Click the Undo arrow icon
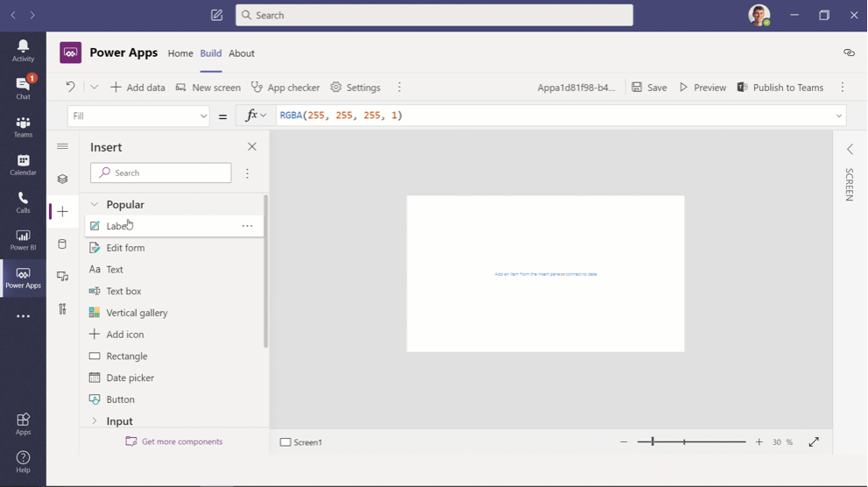The image size is (868, 487). click(70, 88)
